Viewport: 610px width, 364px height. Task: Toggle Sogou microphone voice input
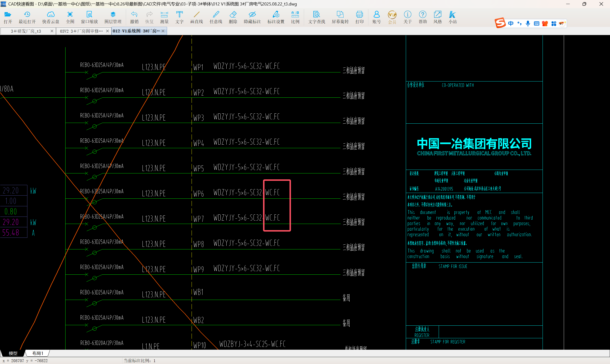pyautogui.click(x=528, y=24)
